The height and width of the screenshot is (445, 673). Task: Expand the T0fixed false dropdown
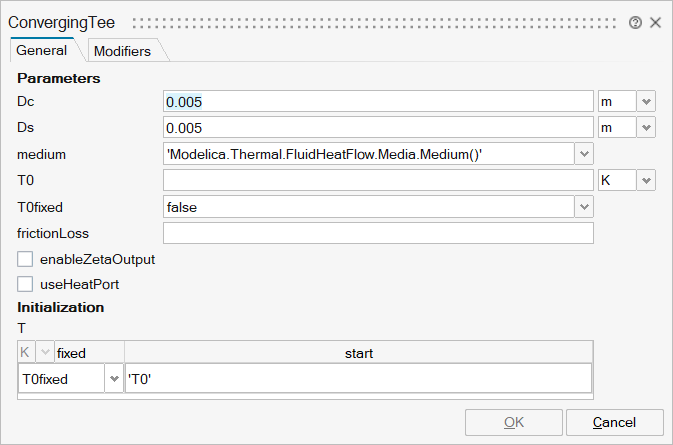click(x=584, y=206)
